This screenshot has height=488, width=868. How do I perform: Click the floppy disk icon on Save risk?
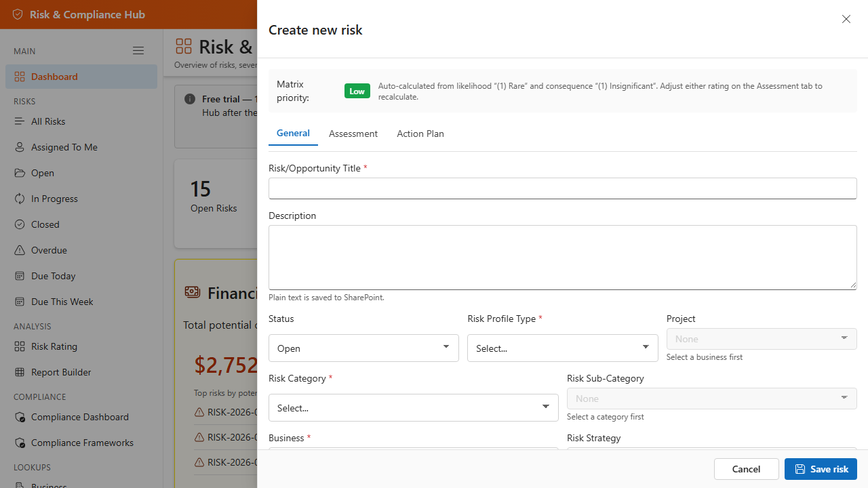point(800,469)
